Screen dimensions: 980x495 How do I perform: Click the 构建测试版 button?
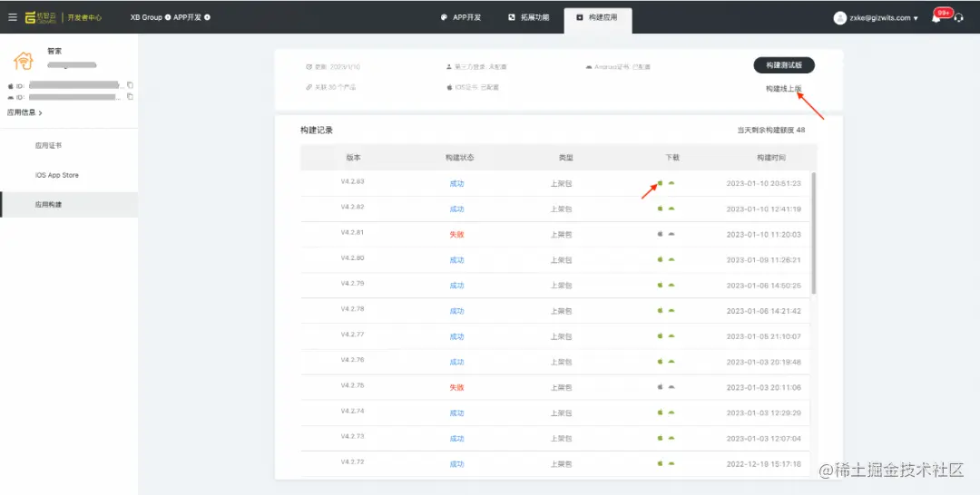tap(784, 65)
